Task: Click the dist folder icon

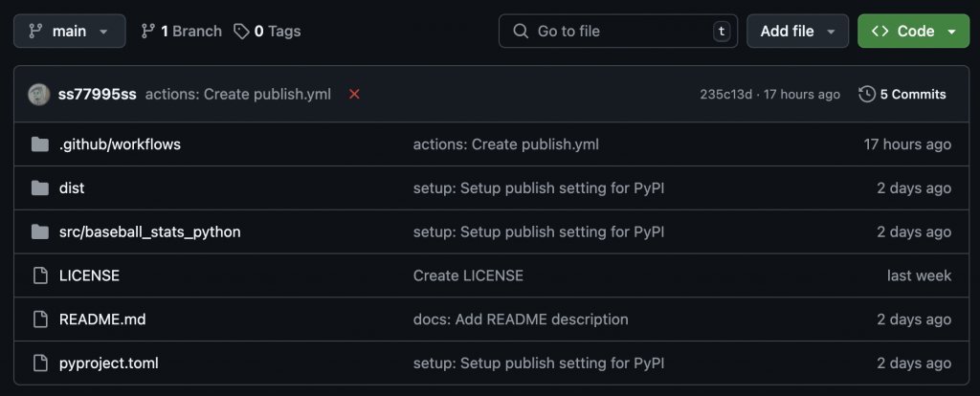Action: pyautogui.click(x=39, y=188)
